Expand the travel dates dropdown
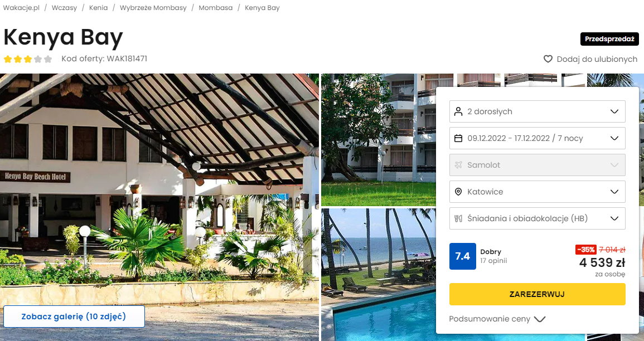The width and height of the screenshot is (644, 341). point(537,138)
